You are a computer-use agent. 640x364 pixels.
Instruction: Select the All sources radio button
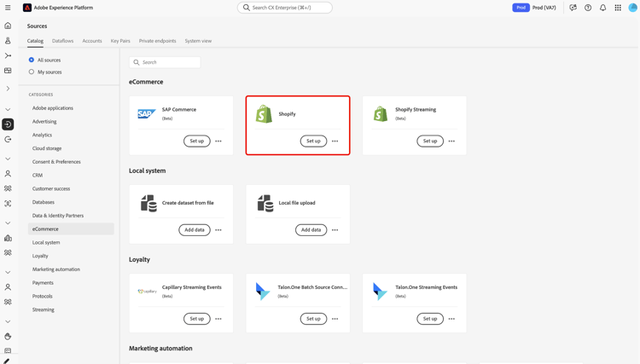click(x=32, y=60)
